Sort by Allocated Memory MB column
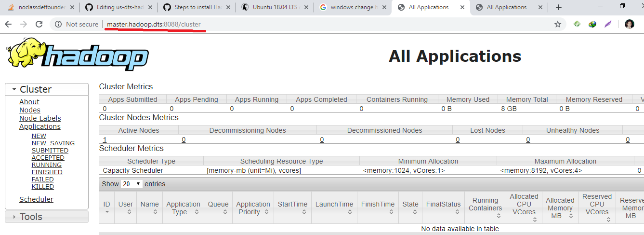Image resolution: width=644 pixels, height=235 pixels. pos(560,208)
